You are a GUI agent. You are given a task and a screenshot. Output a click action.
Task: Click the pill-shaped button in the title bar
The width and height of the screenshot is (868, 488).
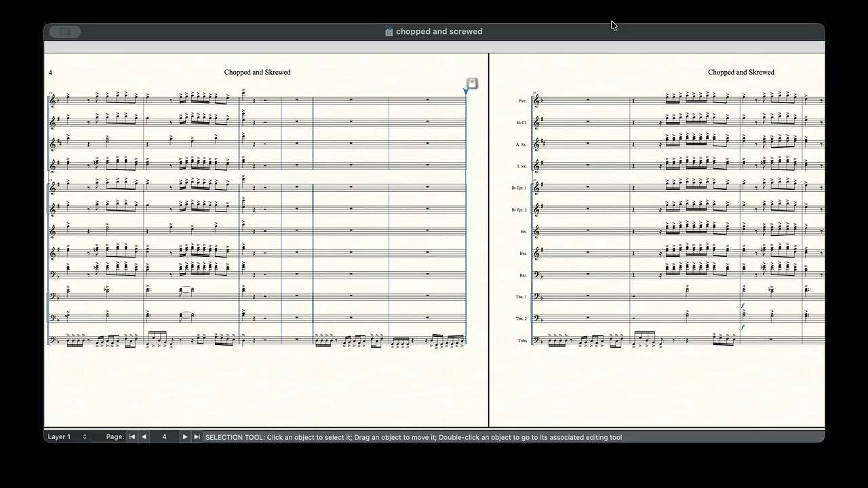(x=66, y=31)
